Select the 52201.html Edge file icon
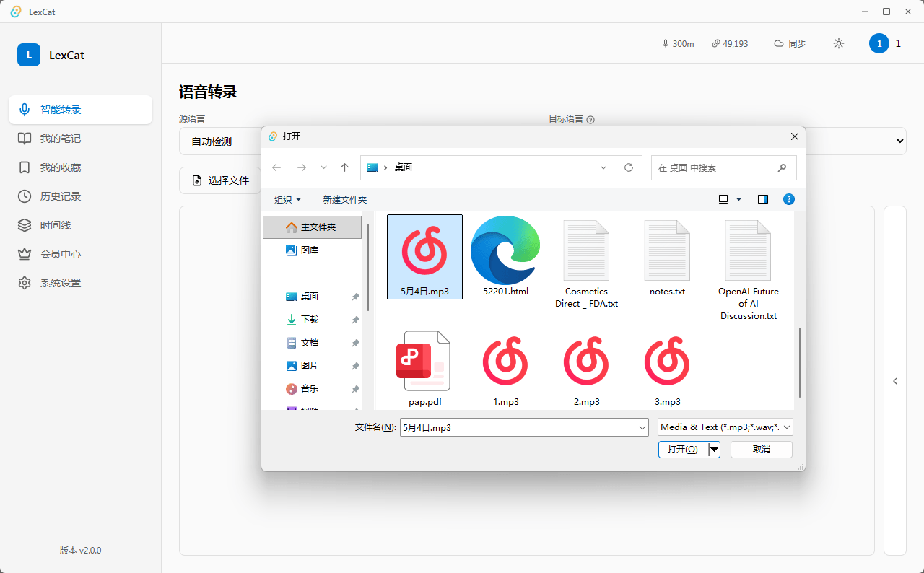Viewport: 924px width, 573px height. pos(505,256)
